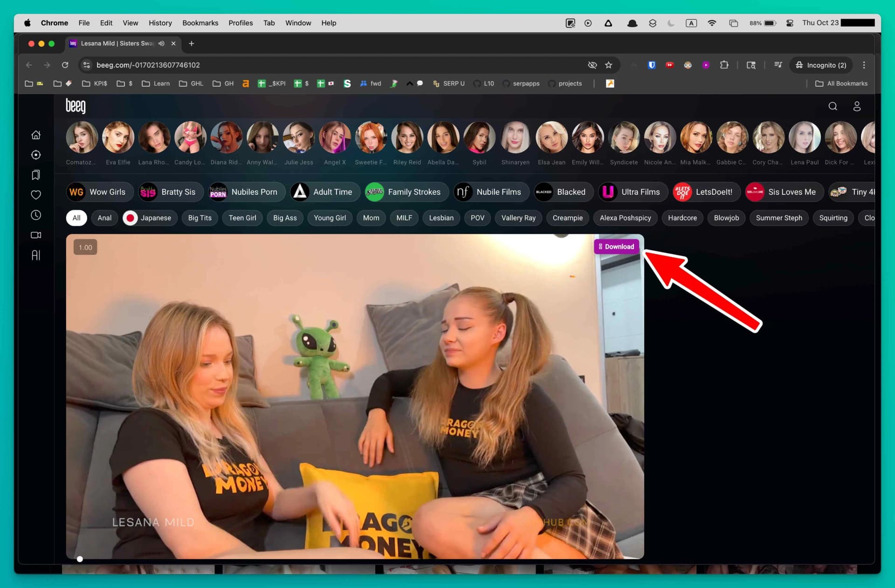Open bookmarks via the sidebar bookmark icon
Image resolution: width=895 pixels, height=588 pixels.
coord(36,175)
